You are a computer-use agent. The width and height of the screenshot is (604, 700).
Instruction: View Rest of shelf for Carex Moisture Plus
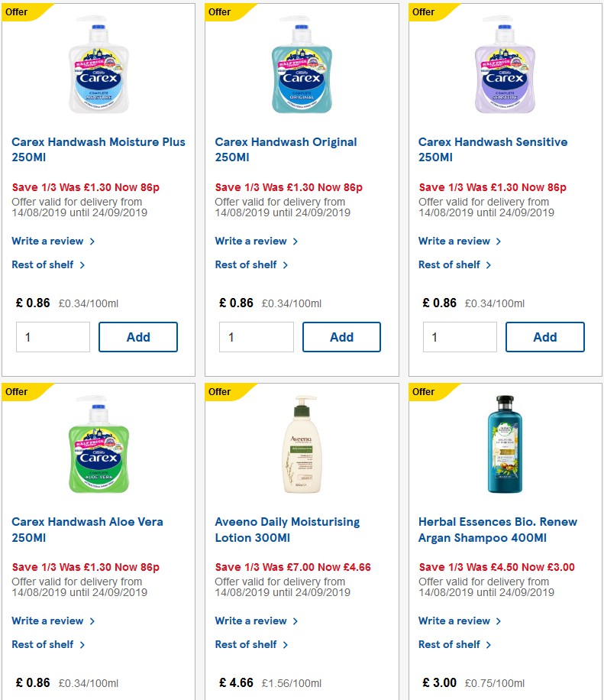[44, 264]
